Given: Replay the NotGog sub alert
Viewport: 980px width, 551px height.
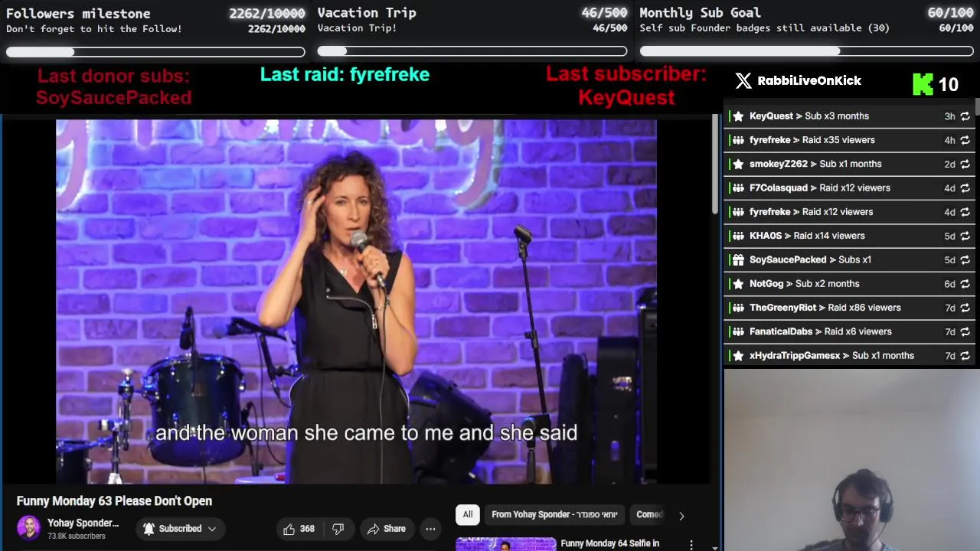Looking at the screenshot, I should tap(965, 284).
